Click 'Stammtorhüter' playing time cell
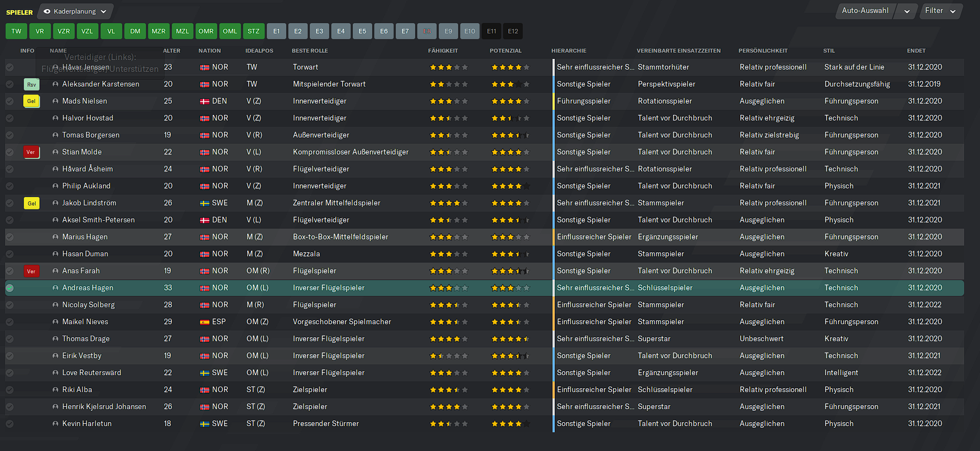Image resolution: width=980 pixels, height=451 pixels. [x=663, y=67]
